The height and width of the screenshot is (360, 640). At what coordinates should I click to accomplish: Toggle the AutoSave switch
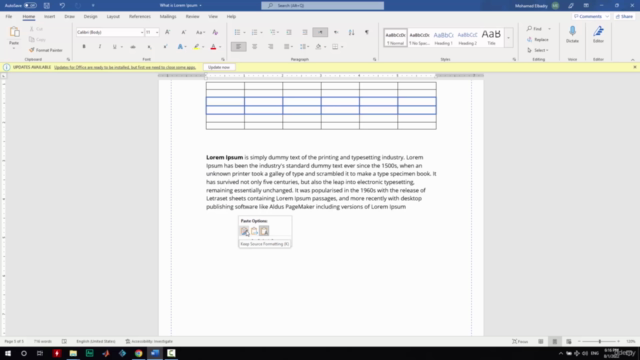click(x=30, y=5)
